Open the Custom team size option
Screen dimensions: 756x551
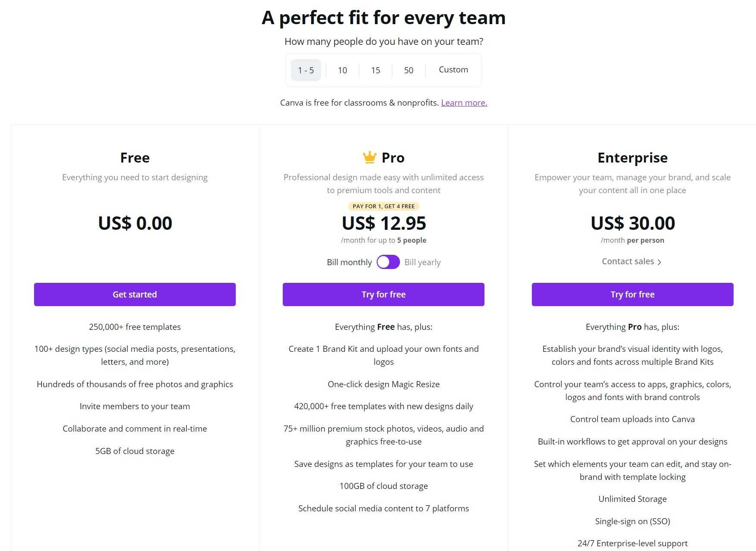[453, 70]
